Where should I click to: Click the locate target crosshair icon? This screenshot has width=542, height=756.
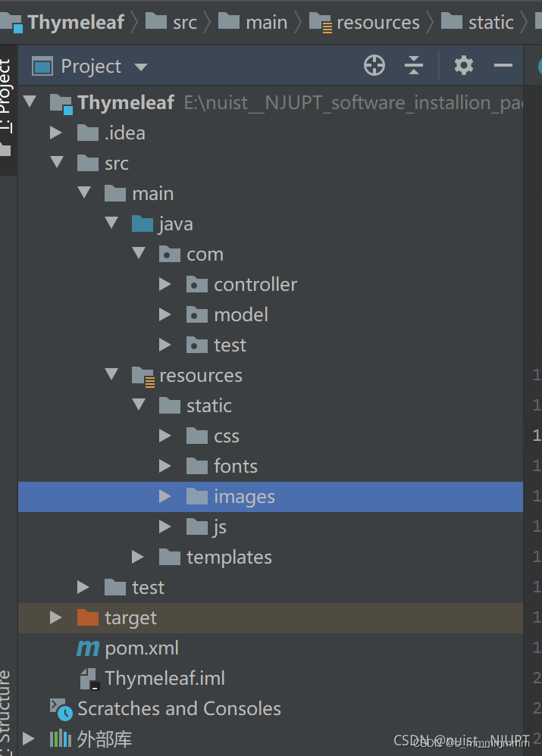(x=374, y=66)
